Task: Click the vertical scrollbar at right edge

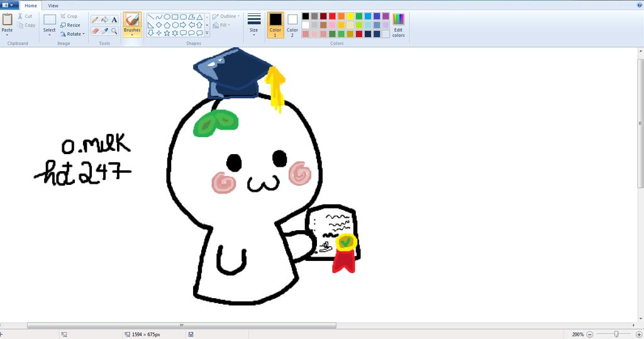Action: pos(640,123)
